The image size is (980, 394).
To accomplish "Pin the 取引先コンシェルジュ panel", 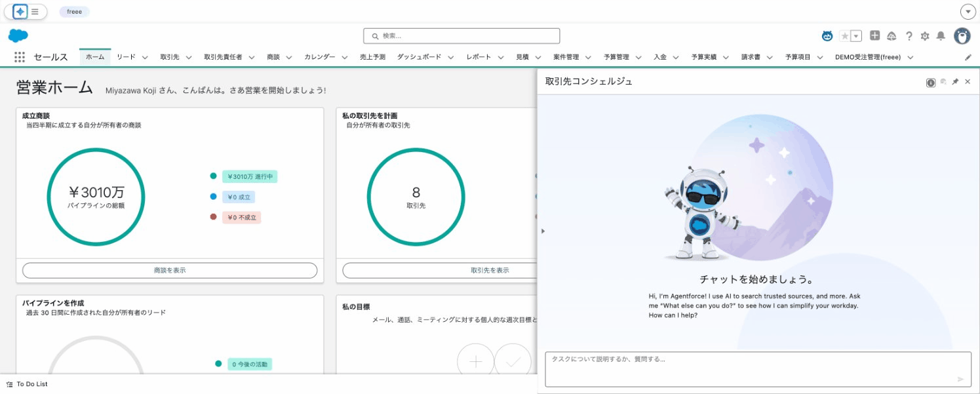I will click(x=956, y=81).
